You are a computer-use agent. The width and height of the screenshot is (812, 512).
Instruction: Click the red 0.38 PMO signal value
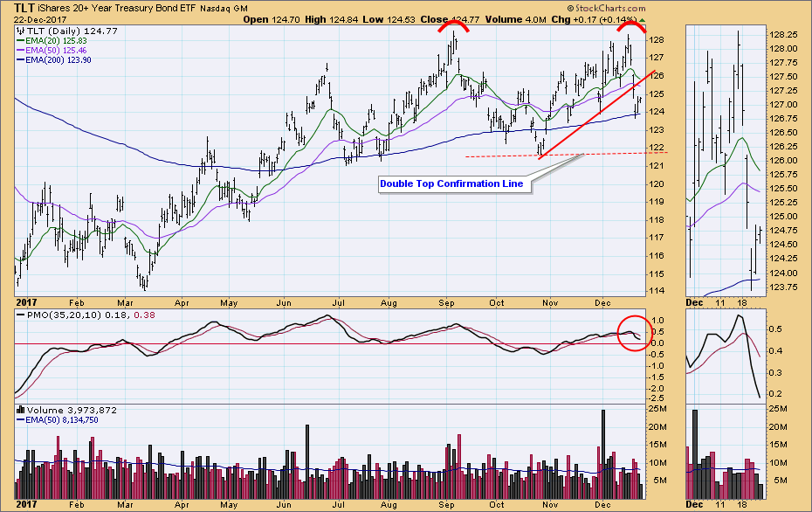click(144, 315)
